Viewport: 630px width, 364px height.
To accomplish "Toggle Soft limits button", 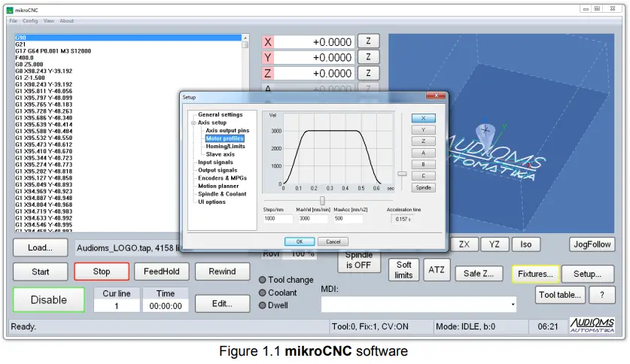I will 403,270.
